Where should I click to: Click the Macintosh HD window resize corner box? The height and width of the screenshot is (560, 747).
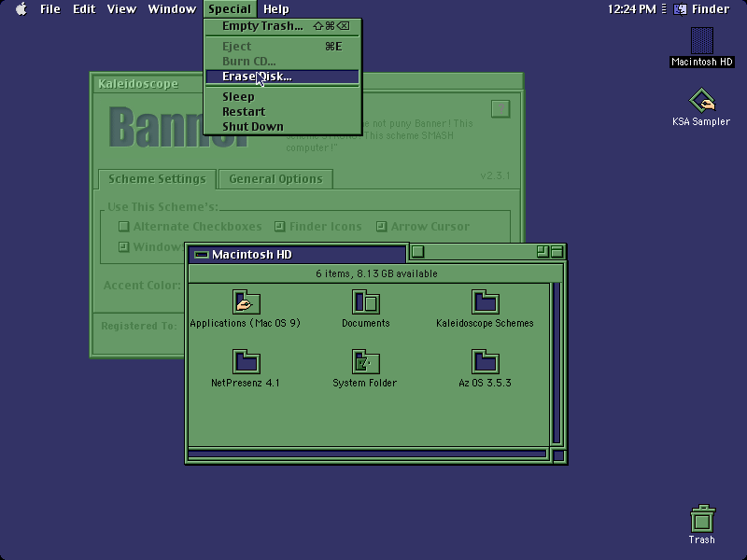[x=558, y=455]
